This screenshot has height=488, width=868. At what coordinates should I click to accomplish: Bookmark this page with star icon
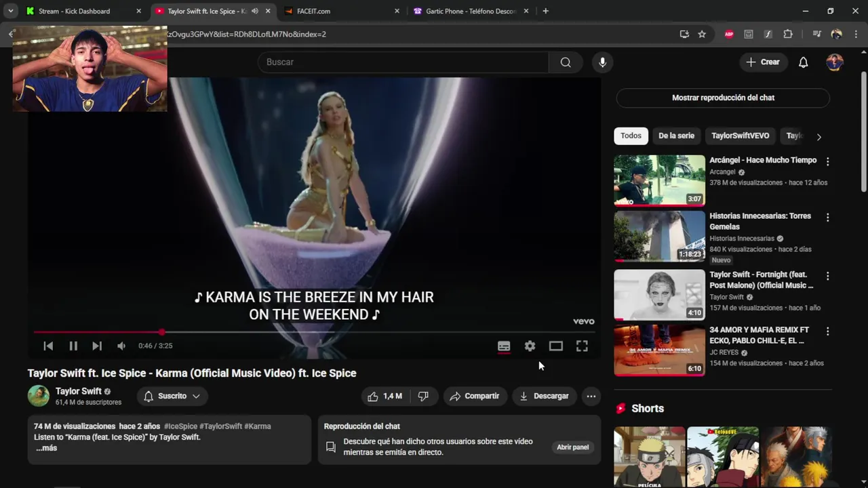(x=702, y=34)
